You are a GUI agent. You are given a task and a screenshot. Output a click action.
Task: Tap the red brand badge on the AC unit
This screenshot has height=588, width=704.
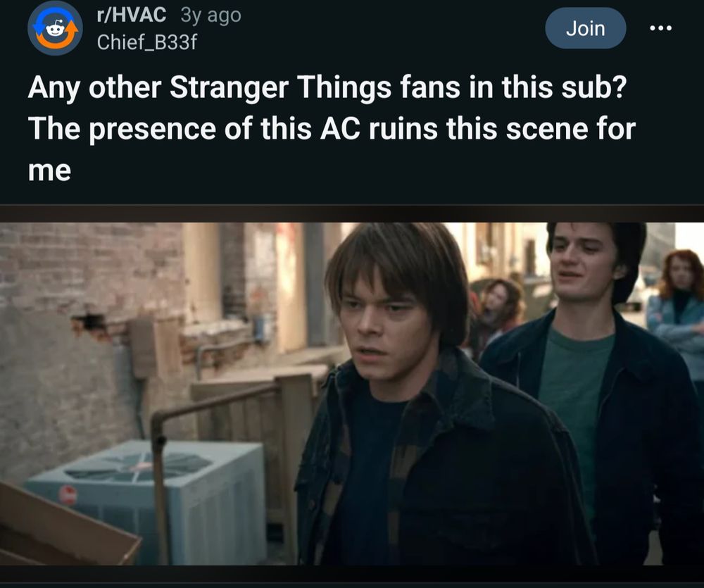pos(68,494)
